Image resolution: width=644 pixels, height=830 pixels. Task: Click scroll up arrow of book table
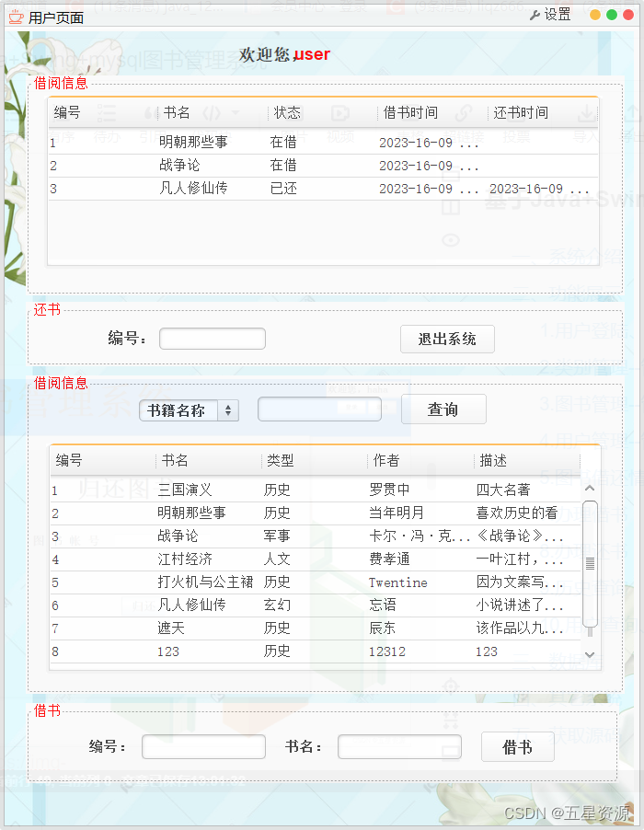pyautogui.click(x=590, y=489)
